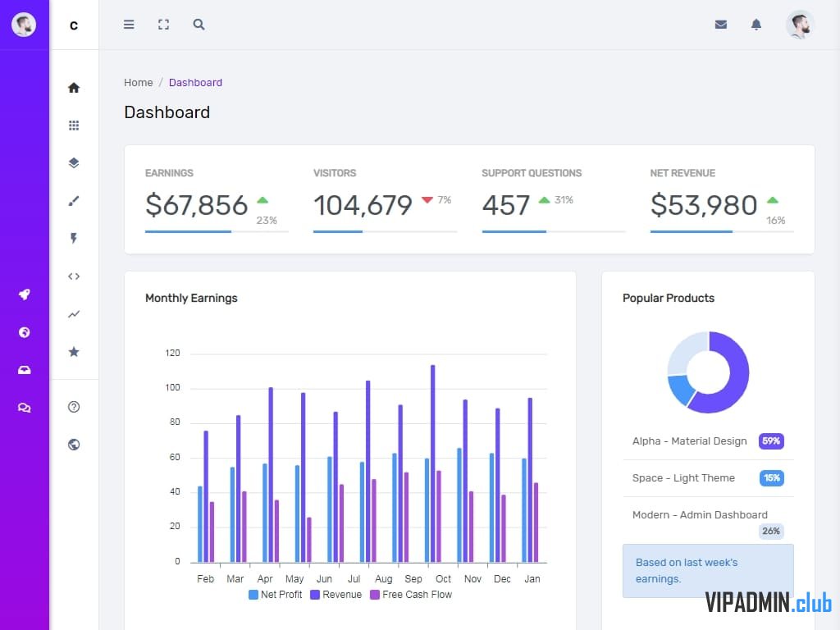
Task: Click the $53,980 net revenue value
Action: pos(704,205)
